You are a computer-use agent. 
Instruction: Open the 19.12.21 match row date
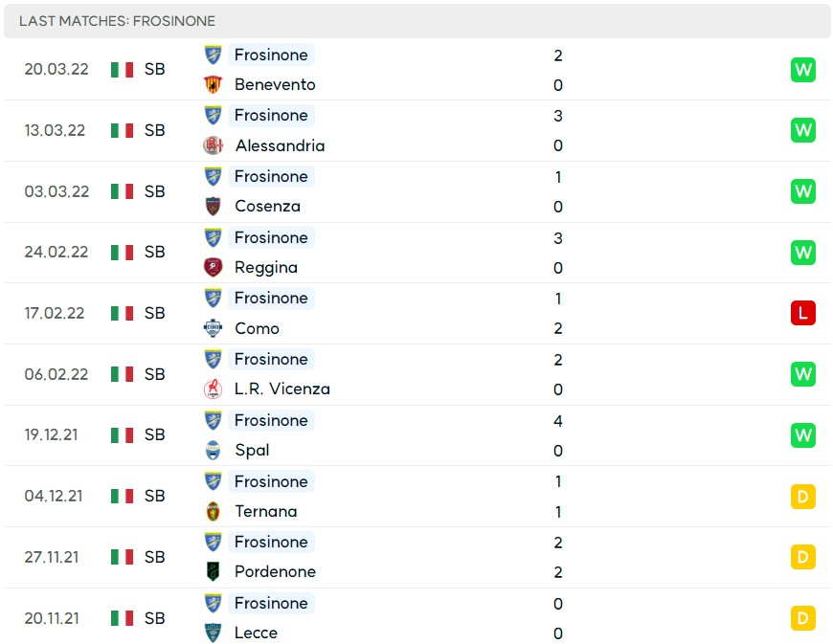(x=51, y=434)
